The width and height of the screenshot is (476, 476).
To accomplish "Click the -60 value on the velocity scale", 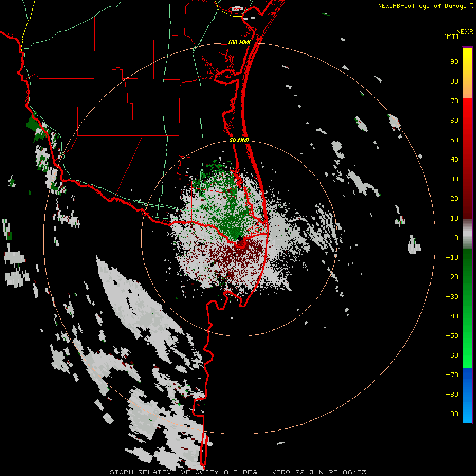I will [x=452, y=355].
